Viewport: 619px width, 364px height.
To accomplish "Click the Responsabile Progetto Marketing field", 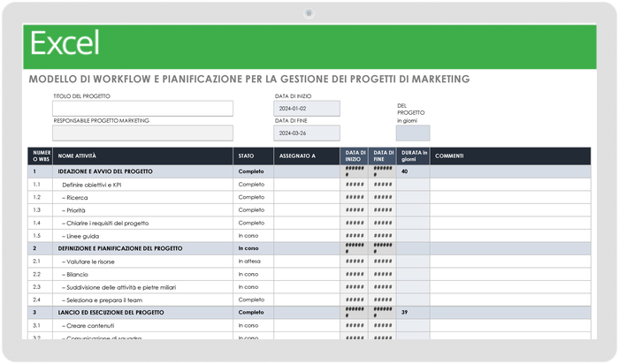I will pyautogui.click(x=142, y=133).
